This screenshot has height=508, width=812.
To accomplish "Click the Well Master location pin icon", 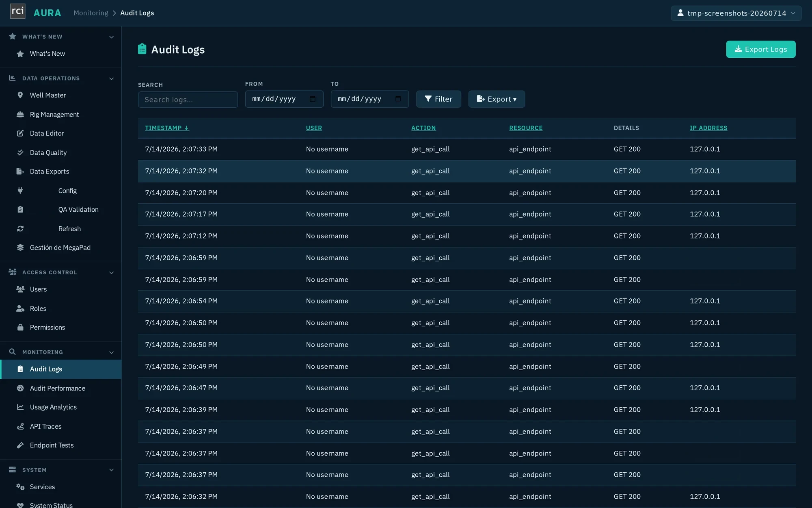I will pyautogui.click(x=20, y=95).
